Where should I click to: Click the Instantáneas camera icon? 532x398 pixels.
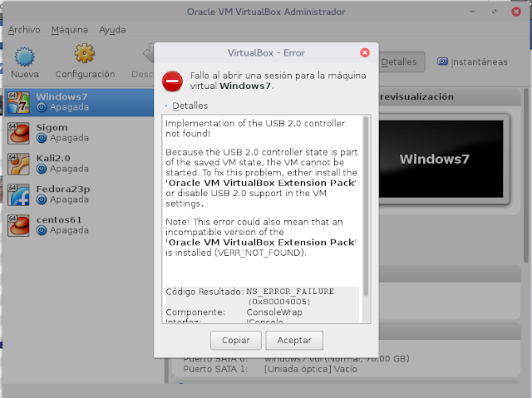point(442,61)
